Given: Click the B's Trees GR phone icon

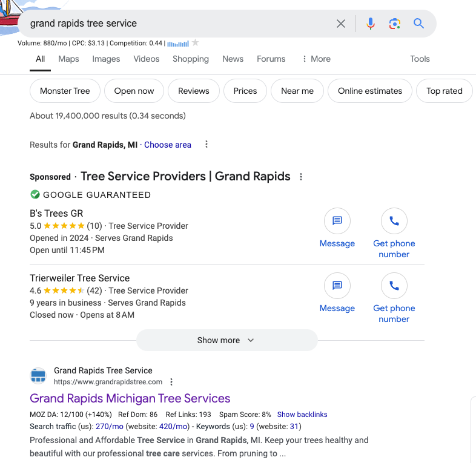Looking at the screenshot, I should 394,220.
